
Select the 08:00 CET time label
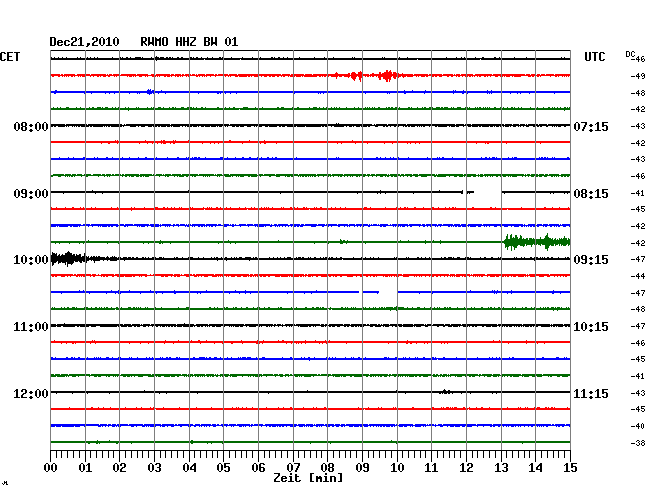(31, 126)
